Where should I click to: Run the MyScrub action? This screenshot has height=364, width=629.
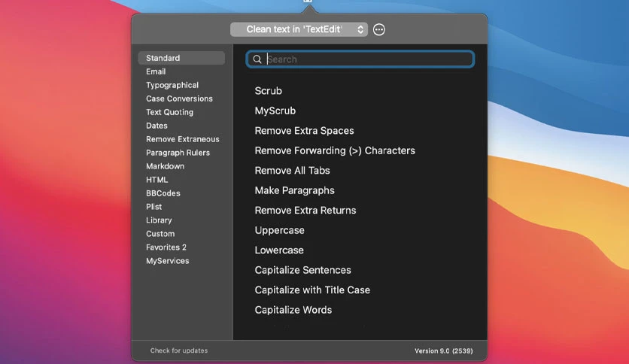[x=275, y=111]
